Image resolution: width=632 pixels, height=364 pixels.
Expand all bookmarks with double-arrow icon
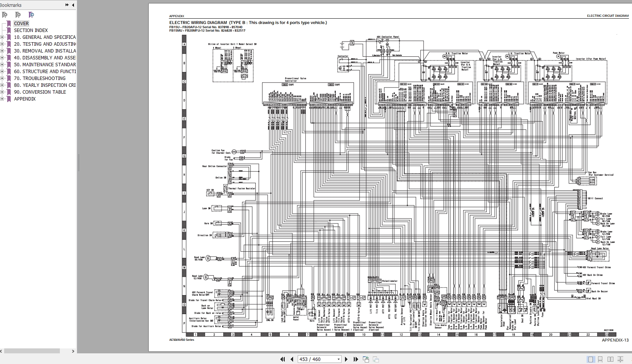pos(67,5)
